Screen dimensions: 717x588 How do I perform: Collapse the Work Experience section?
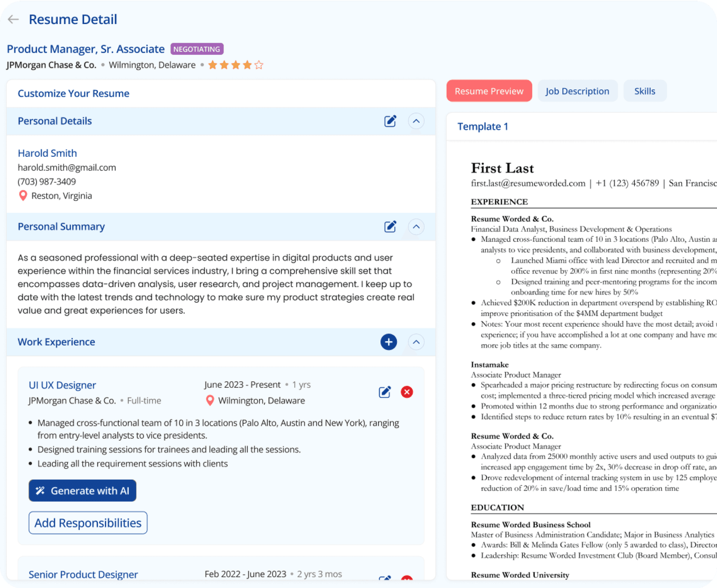(416, 342)
